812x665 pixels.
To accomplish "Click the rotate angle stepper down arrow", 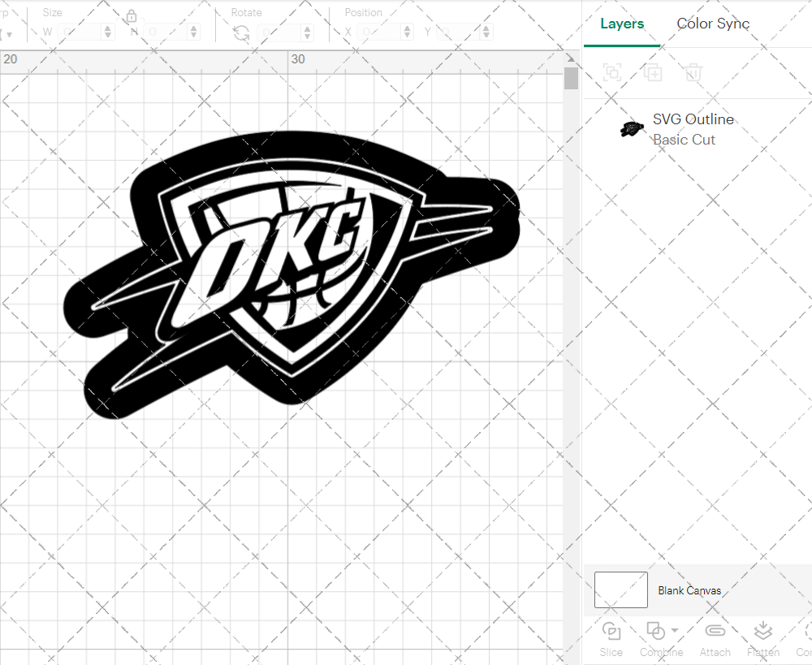I will (x=307, y=36).
